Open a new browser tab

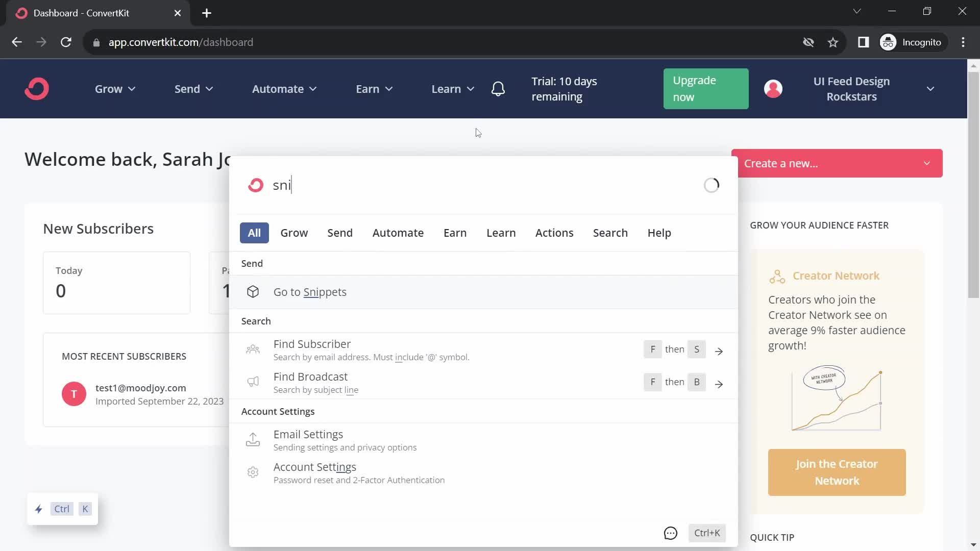click(207, 13)
